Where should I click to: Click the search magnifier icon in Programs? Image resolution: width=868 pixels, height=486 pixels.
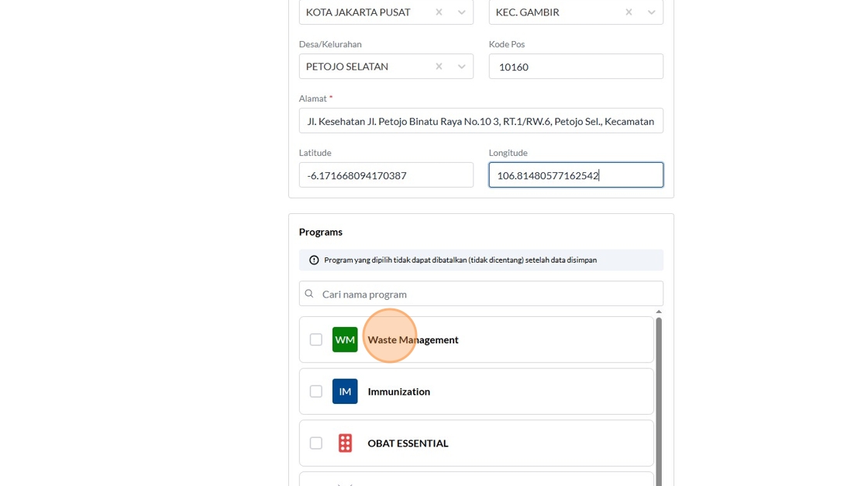pyautogui.click(x=309, y=294)
